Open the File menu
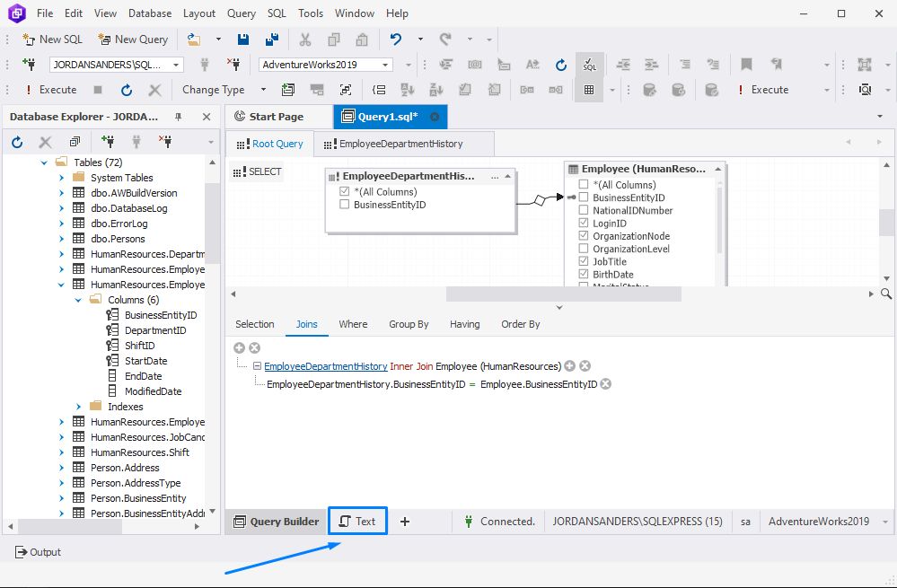This screenshot has width=897, height=588. coord(45,13)
